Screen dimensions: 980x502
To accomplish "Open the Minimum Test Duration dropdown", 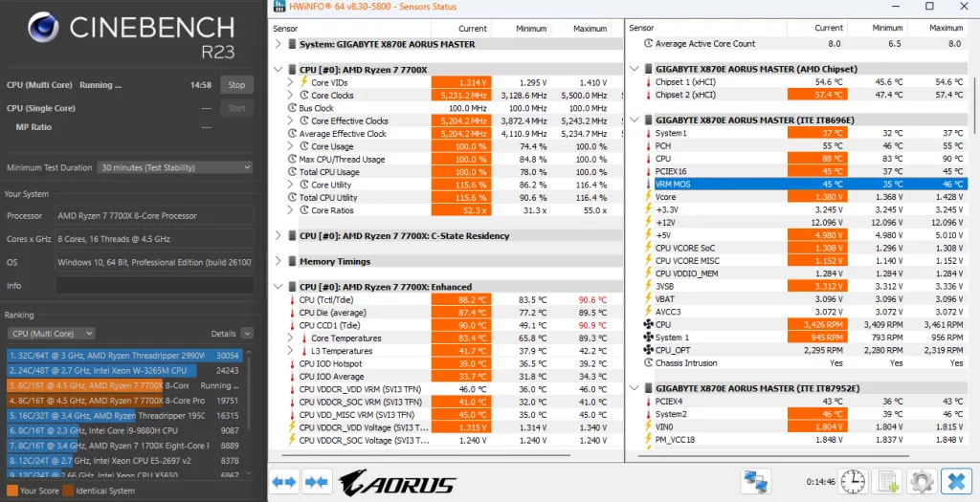I will [x=175, y=167].
